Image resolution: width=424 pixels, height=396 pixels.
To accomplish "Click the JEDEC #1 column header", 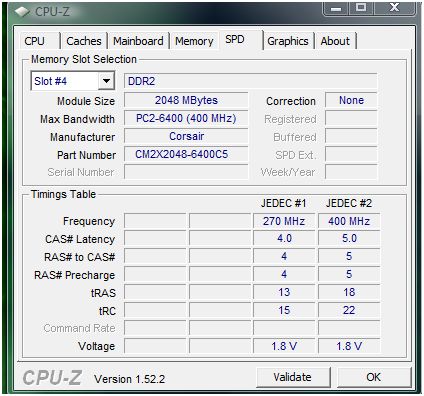I will tap(283, 203).
